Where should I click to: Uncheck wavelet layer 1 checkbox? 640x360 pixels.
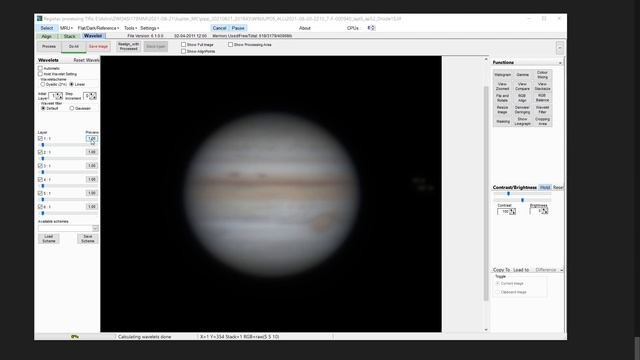[x=40, y=138]
